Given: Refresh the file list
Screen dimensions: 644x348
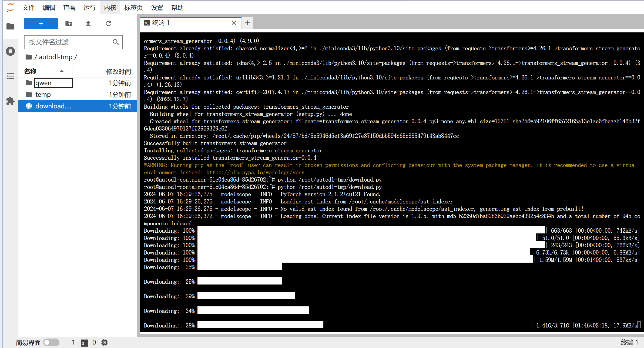Looking at the screenshot, I should coord(108,24).
